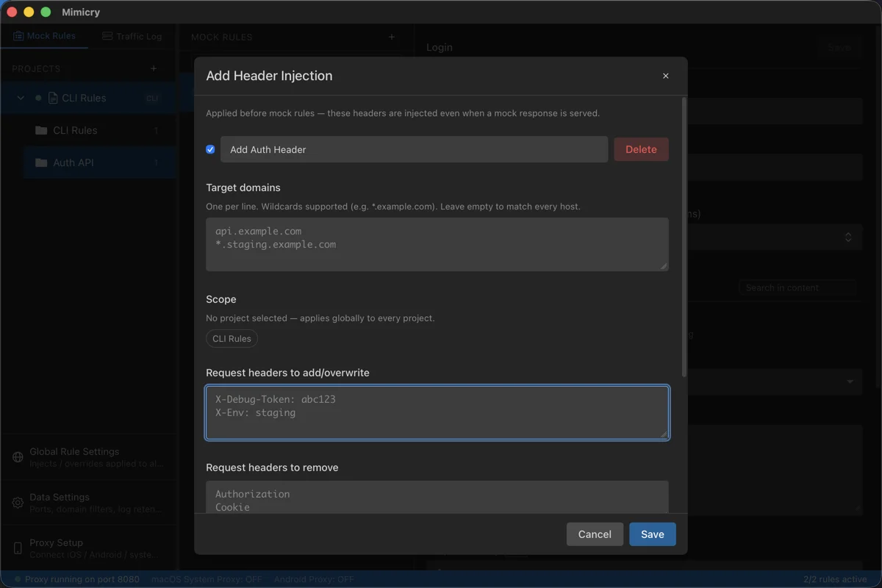
Task: Click the Login rule title
Action: point(440,47)
